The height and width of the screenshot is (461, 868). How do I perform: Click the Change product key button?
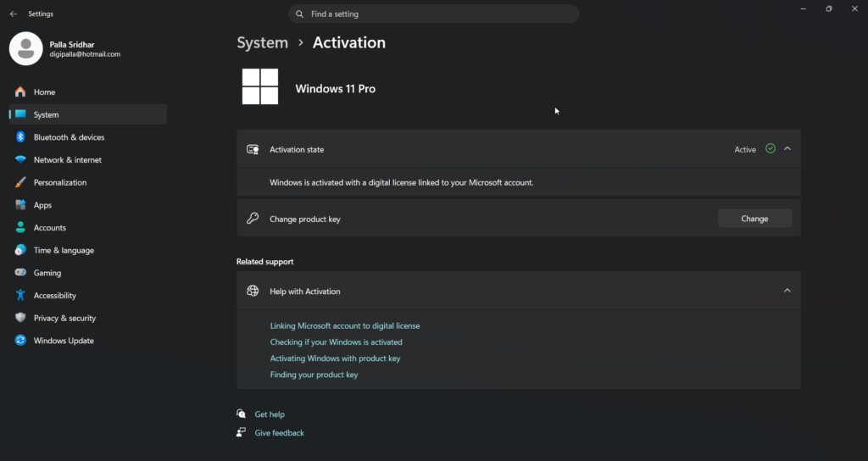tap(754, 219)
